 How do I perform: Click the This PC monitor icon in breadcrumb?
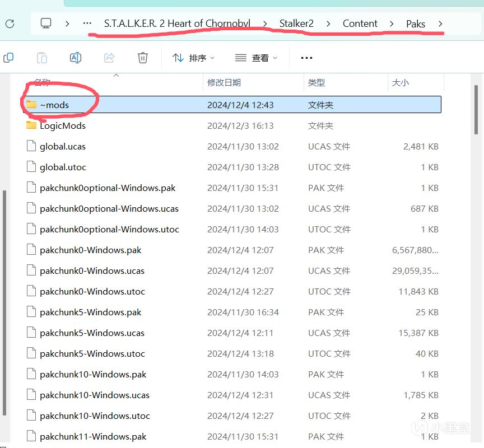(x=46, y=24)
